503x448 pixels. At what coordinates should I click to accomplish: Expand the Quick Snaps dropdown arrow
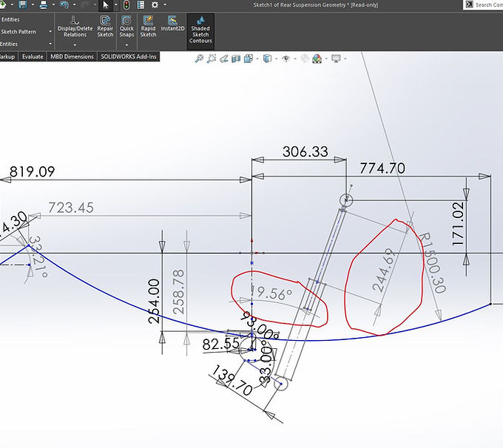click(x=126, y=45)
